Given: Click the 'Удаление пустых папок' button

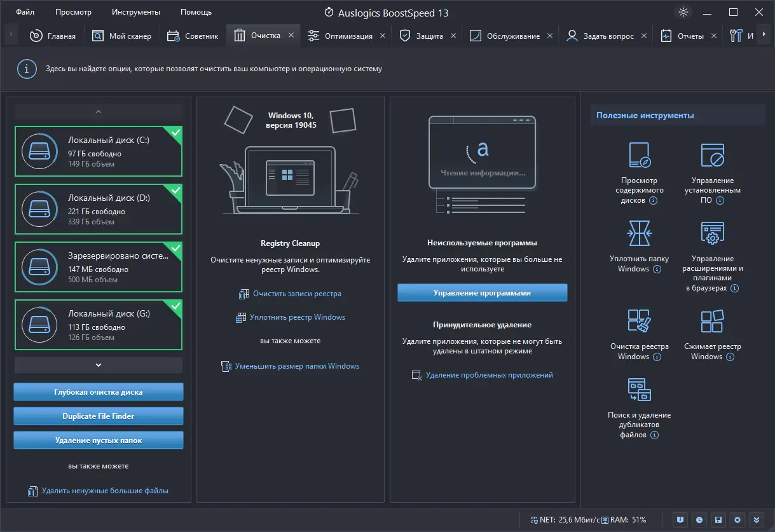Looking at the screenshot, I should pos(99,440).
